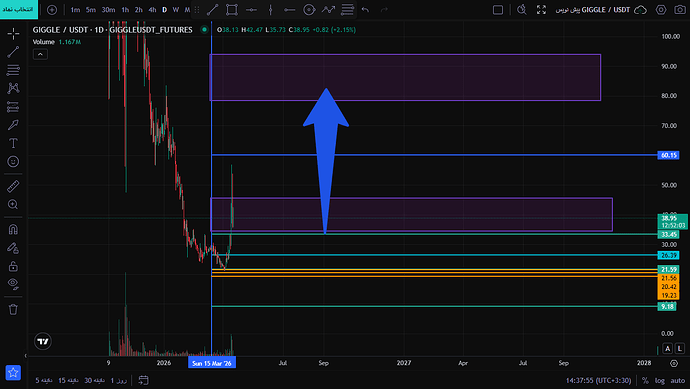Click the Sun 15 Mar '26 date marker

212,363
